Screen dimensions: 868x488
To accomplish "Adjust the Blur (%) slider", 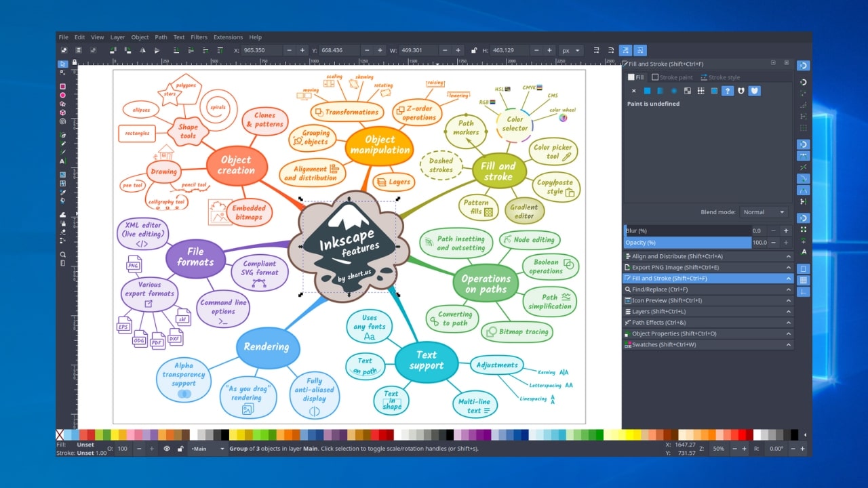I will (687, 230).
